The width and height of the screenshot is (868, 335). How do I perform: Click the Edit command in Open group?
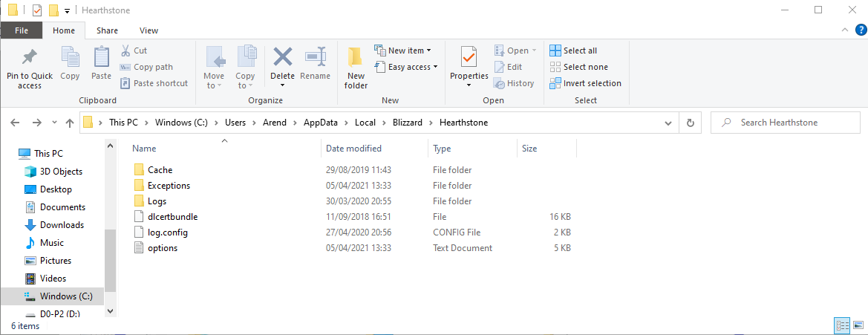pos(508,67)
